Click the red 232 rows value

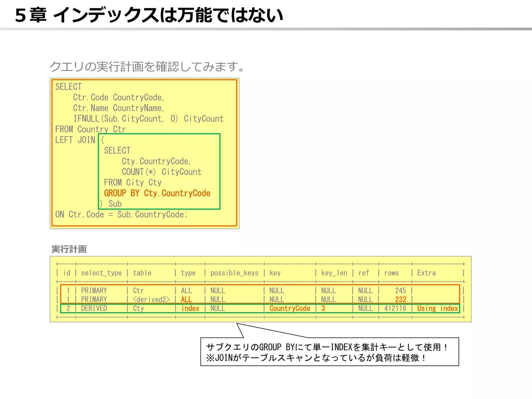400,300
